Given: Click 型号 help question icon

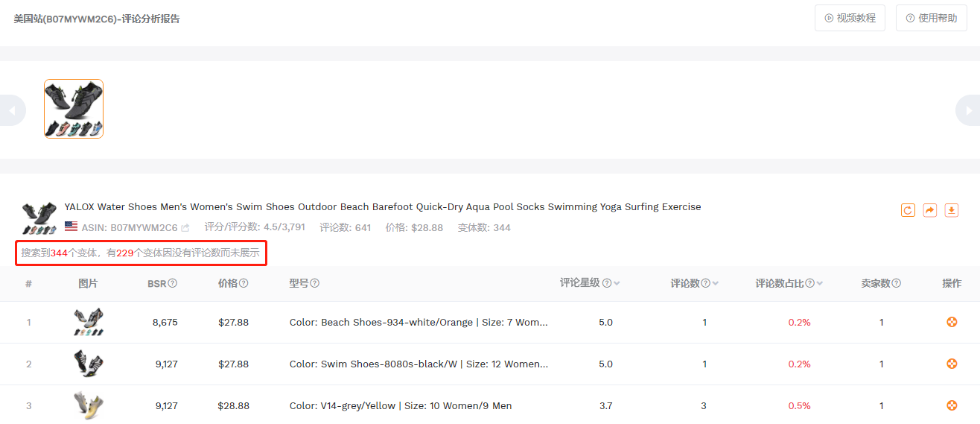Looking at the screenshot, I should click(315, 283).
